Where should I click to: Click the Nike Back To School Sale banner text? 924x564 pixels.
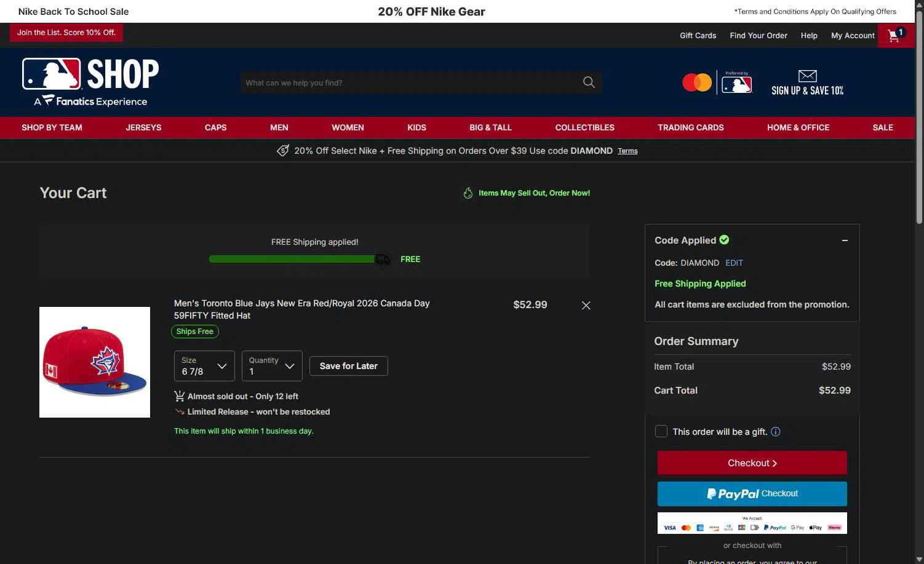[73, 12]
